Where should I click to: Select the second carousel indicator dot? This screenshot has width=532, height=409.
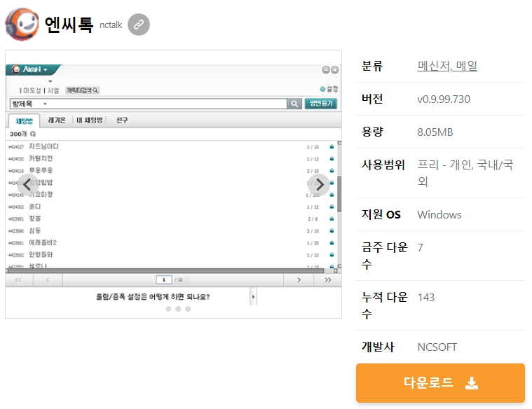[178, 309]
